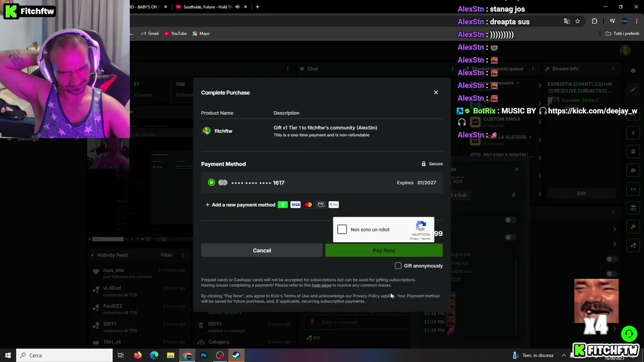The image size is (644, 362).
Task: Open OBS Studio from the taskbar
Action: tap(220, 355)
